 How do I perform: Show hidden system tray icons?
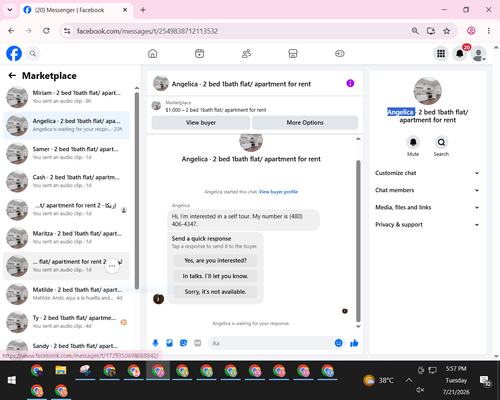pos(409,380)
